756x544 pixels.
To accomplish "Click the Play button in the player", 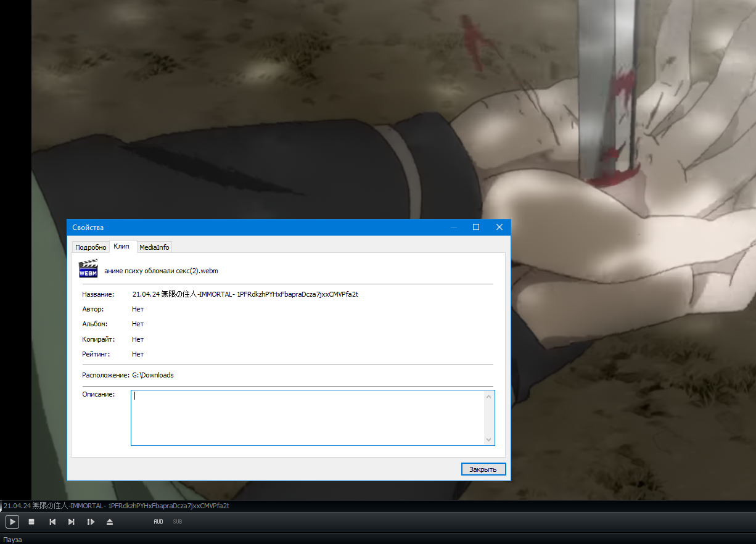I will pos(12,522).
